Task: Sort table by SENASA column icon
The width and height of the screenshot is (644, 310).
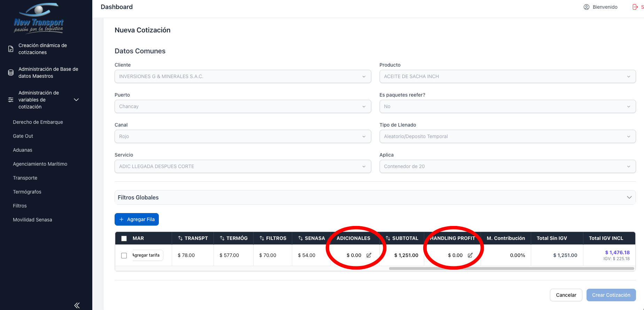Action: pyautogui.click(x=300, y=238)
